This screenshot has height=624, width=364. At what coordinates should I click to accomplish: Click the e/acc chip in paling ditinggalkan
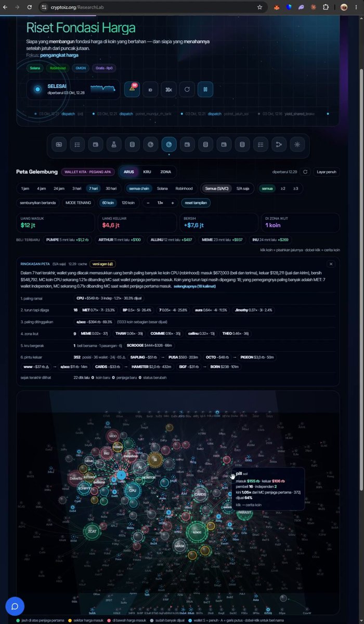pyautogui.click(x=95, y=322)
